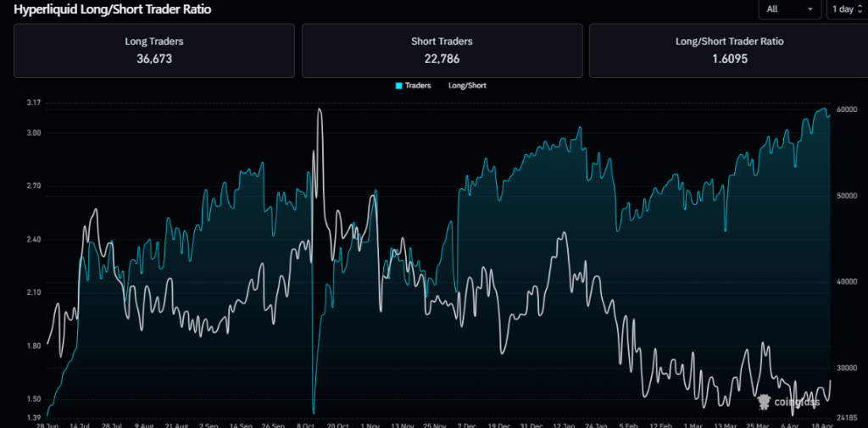Click the 3.17 maximum label on left axis
The image size is (868, 428).
[34, 103]
